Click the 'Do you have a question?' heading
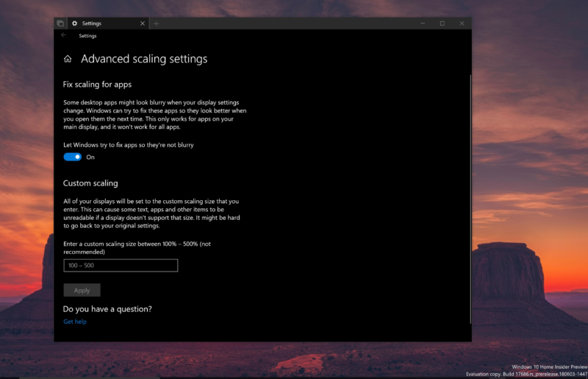The height and width of the screenshot is (379, 588). click(107, 309)
